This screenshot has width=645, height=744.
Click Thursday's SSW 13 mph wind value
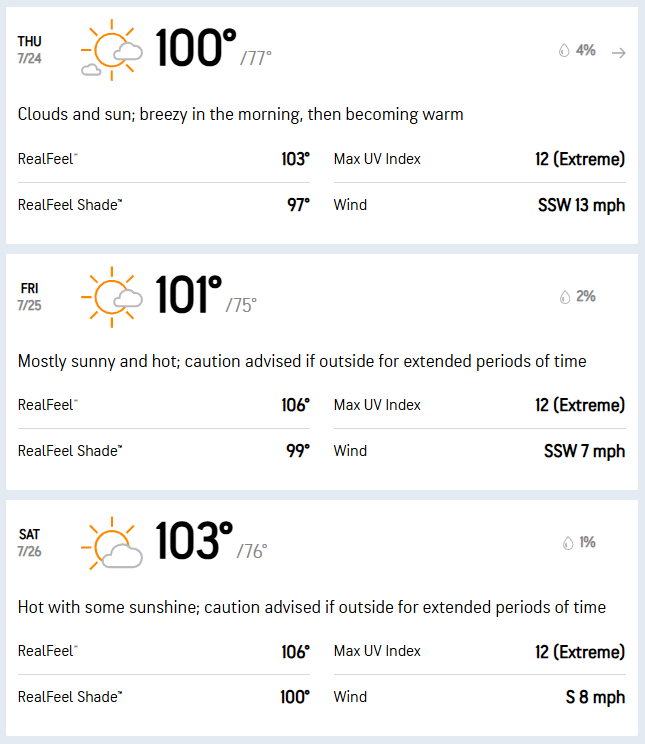(581, 205)
